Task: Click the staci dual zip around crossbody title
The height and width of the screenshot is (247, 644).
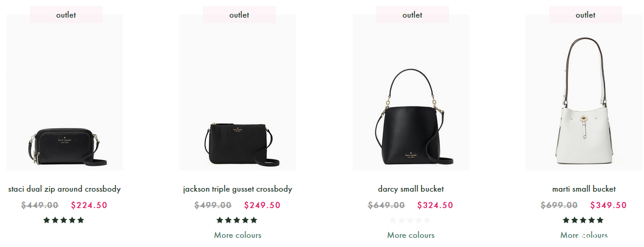Action: [64, 189]
